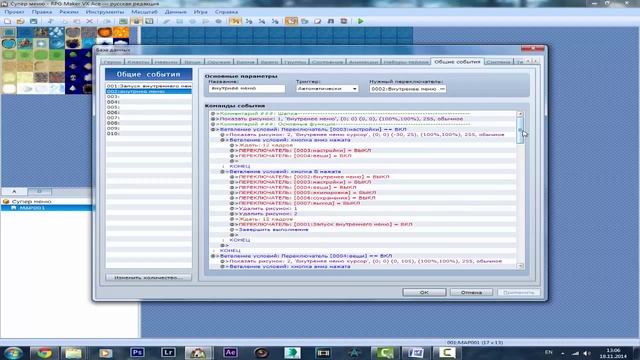Select empty common event slot 010

click(x=149, y=133)
